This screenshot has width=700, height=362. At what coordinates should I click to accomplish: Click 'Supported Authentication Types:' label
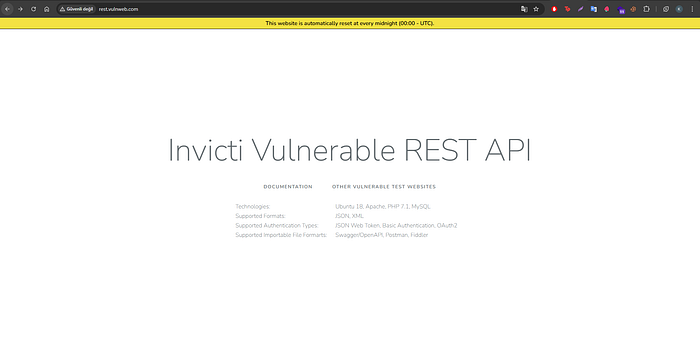point(277,225)
